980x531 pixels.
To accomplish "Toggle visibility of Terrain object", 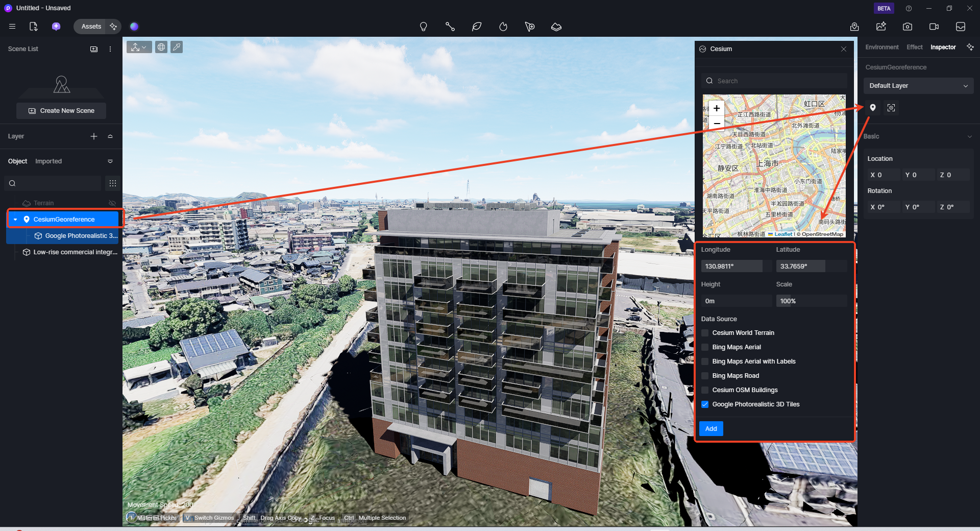I will [x=112, y=203].
